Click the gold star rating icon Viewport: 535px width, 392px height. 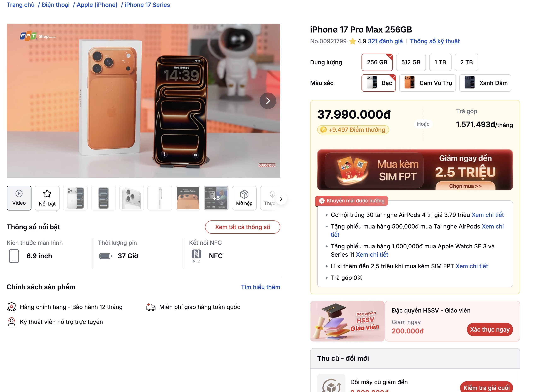(x=352, y=41)
